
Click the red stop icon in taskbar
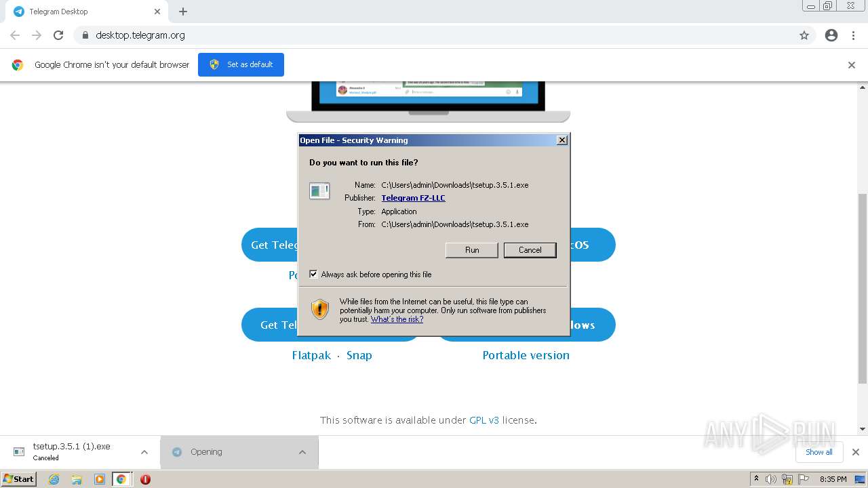point(145,479)
